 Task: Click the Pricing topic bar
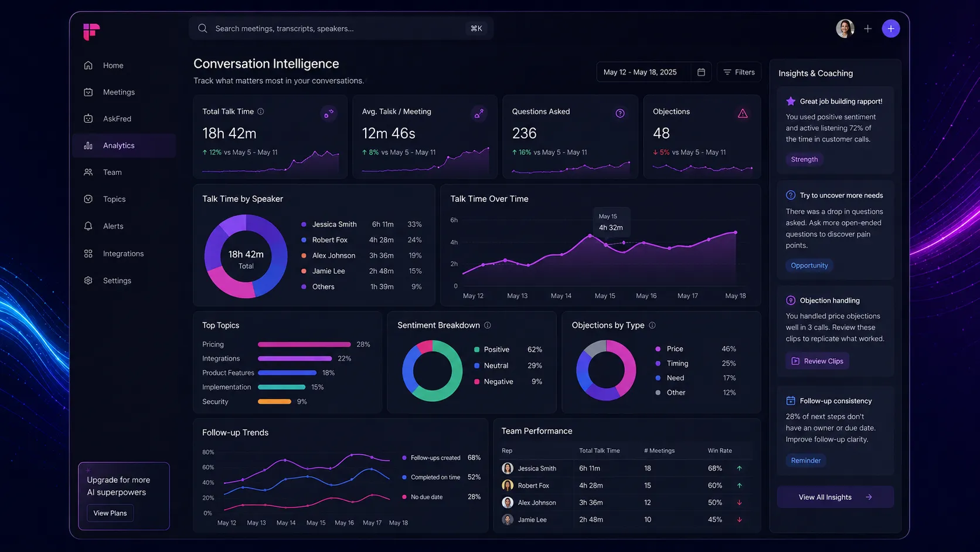click(x=304, y=344)
